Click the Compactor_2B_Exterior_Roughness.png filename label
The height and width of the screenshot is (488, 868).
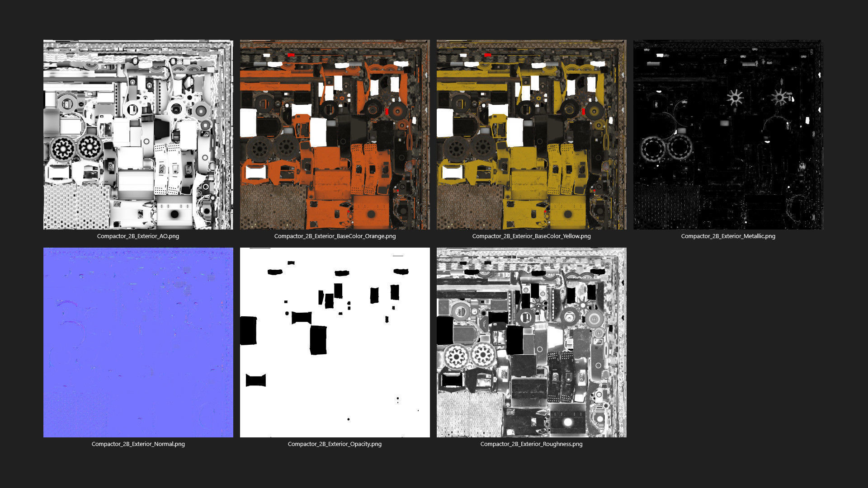[x=531, y=444]
